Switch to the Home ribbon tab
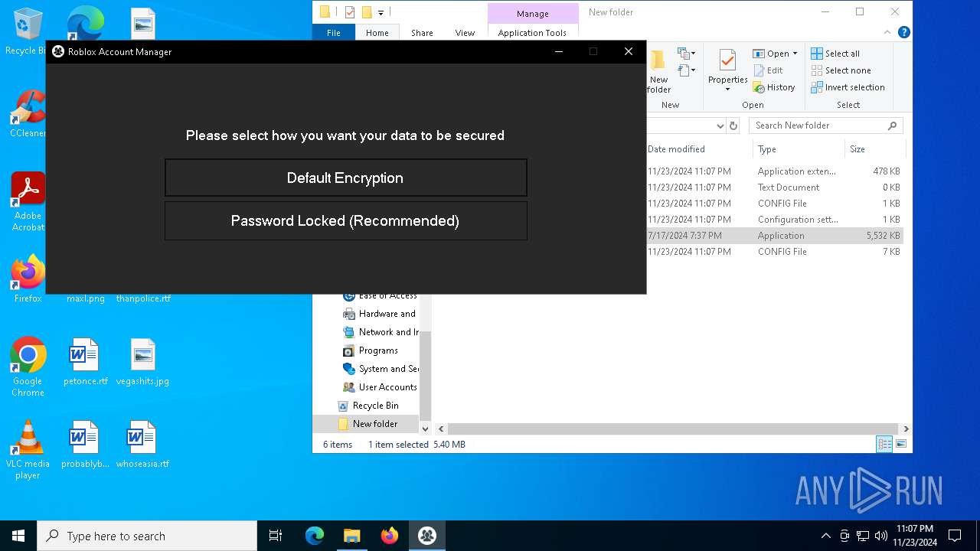This screenshot has width=980, height=551. point(377,33)
